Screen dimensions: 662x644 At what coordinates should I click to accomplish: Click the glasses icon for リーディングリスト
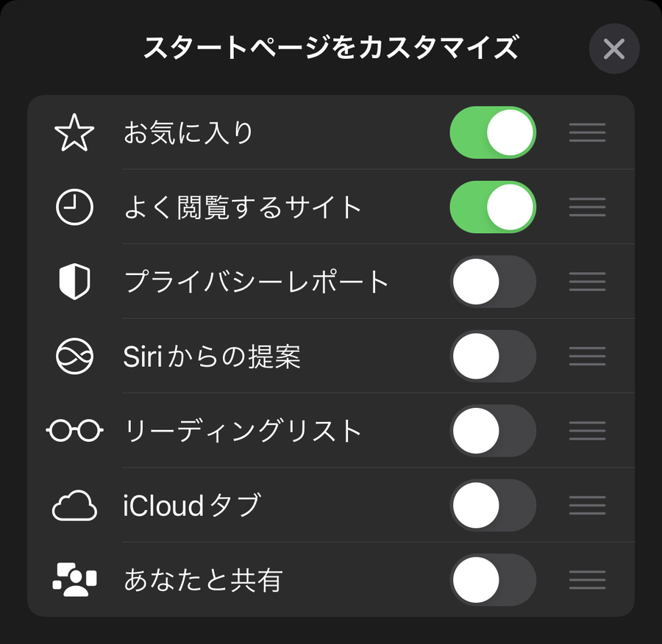pyautogui.click(x=74, y=432)
